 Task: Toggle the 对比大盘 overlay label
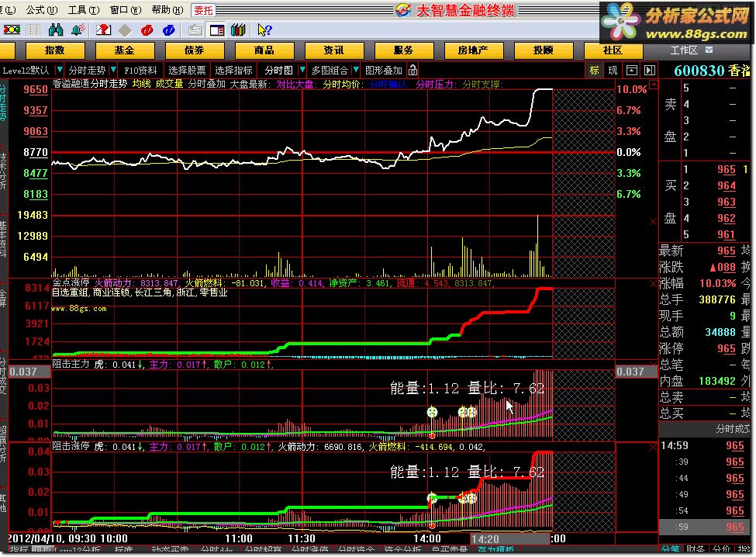(295, 85)
